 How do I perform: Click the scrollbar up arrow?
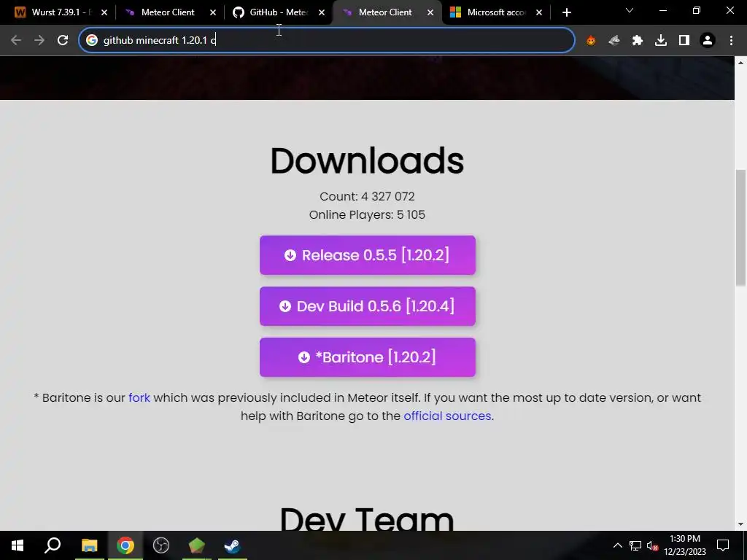(740, 63)
